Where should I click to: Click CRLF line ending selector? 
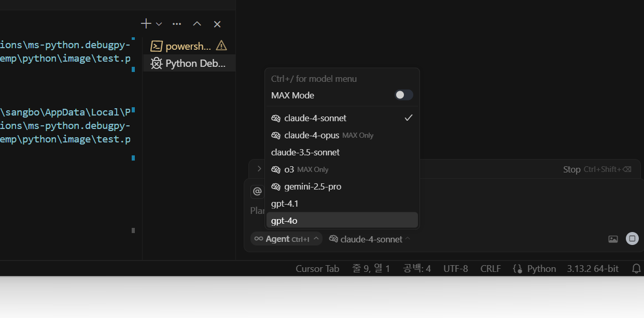coord(491,268)
